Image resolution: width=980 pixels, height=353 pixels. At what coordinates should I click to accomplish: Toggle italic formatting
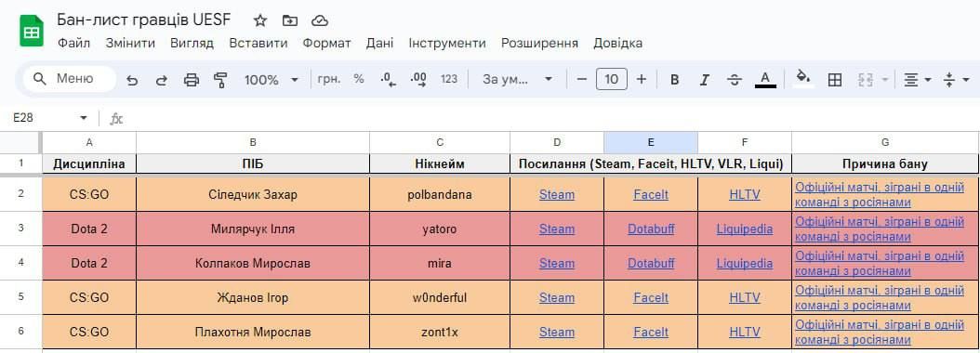(705, 79)
